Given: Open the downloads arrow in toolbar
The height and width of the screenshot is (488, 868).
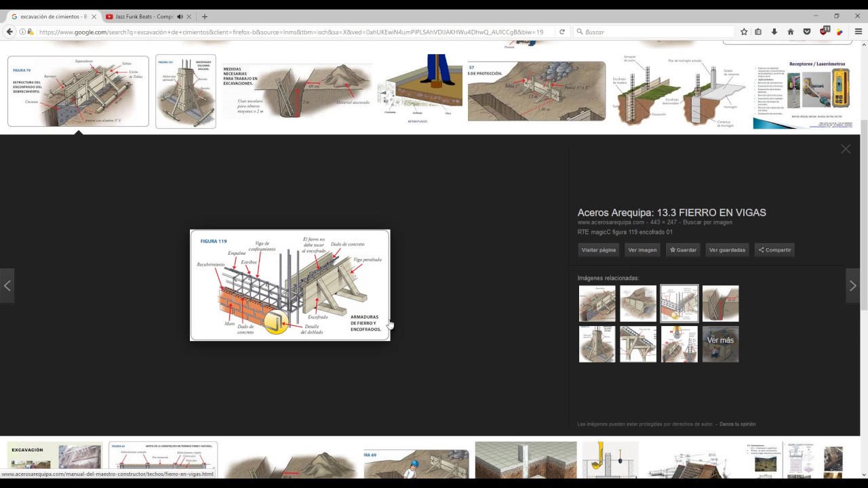Looking at the screenshot, I should coord(774,32).
